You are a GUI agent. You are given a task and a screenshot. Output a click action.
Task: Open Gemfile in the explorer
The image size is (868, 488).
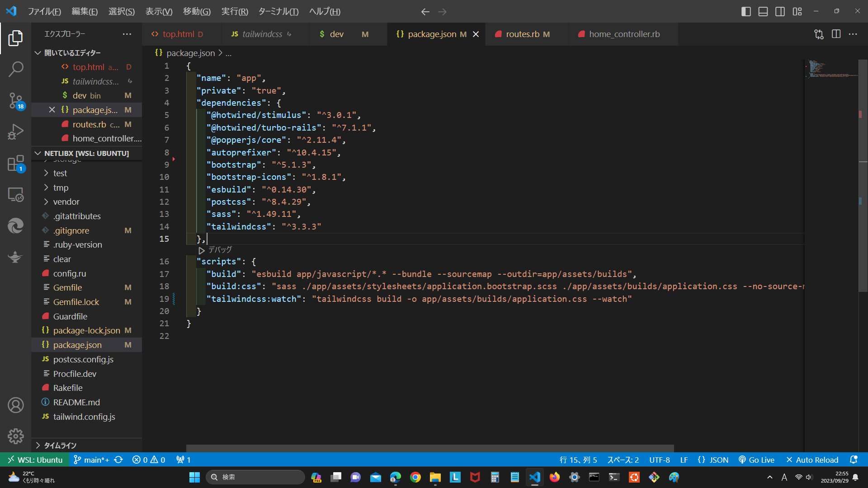tap(86, 287)
